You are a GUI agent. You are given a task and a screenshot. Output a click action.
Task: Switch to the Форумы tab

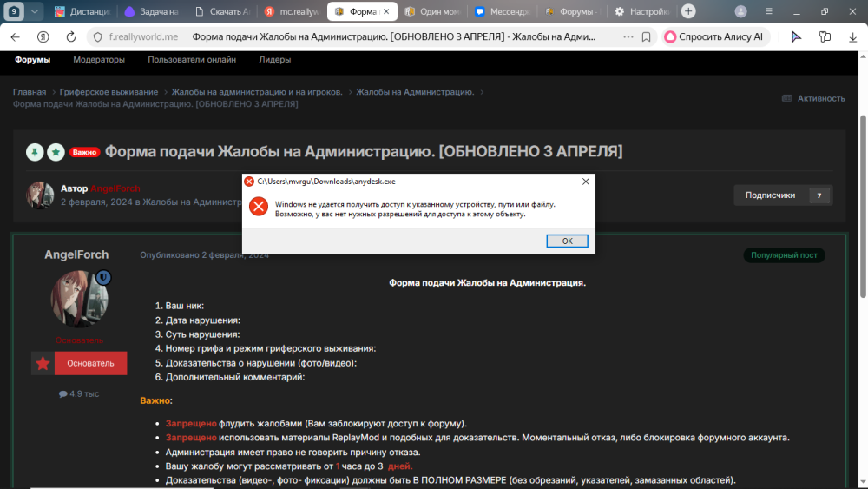572,11
